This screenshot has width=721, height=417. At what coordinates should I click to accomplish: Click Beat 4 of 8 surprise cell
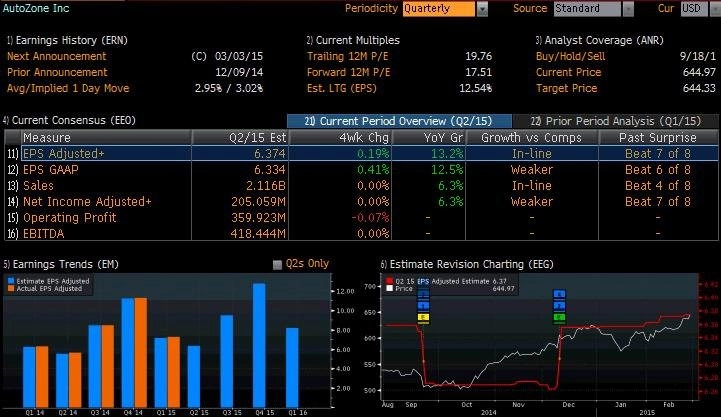[658, 186]
